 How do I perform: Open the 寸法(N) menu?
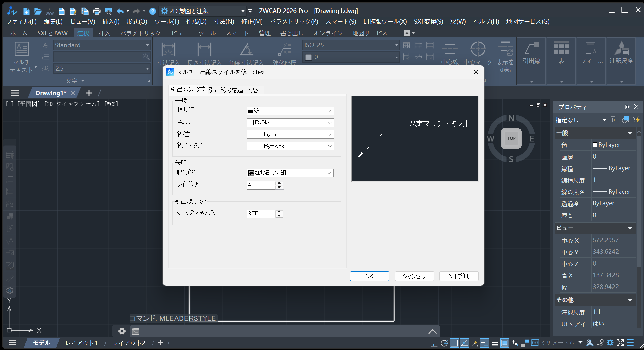[x=224, y=21]
